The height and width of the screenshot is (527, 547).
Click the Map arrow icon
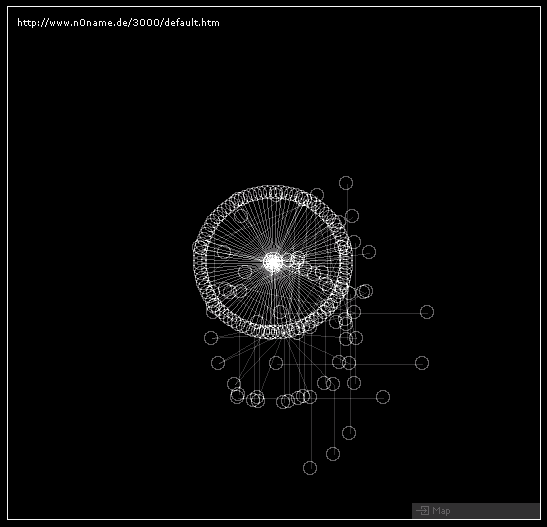tap(422, 511)
